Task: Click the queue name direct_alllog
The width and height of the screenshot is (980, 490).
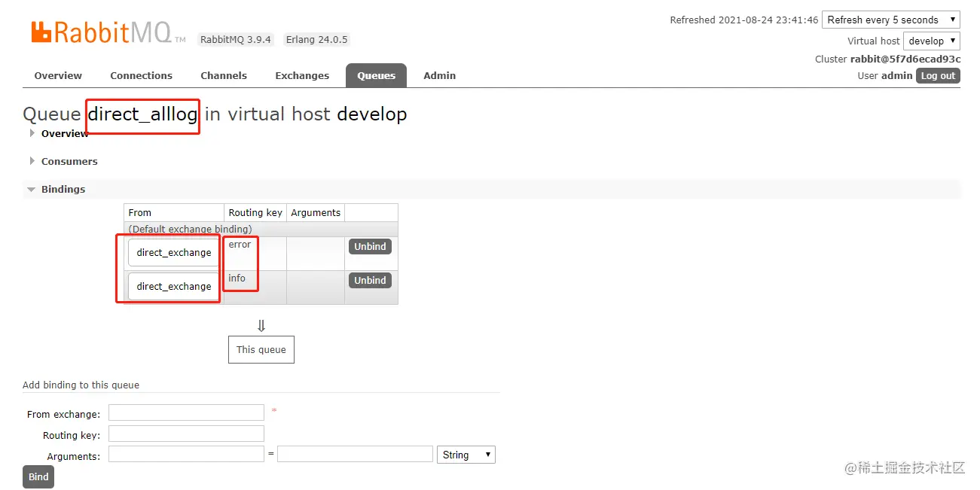Action: [142, 114]
